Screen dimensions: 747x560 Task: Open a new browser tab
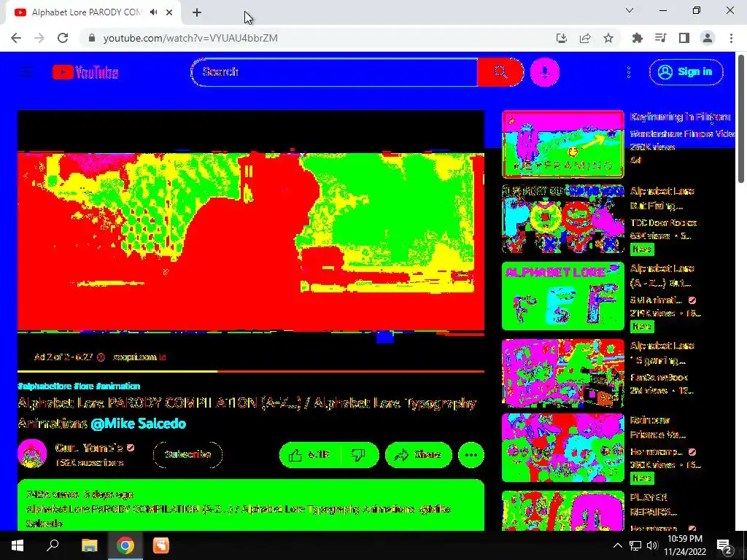[x=197, y=12]
